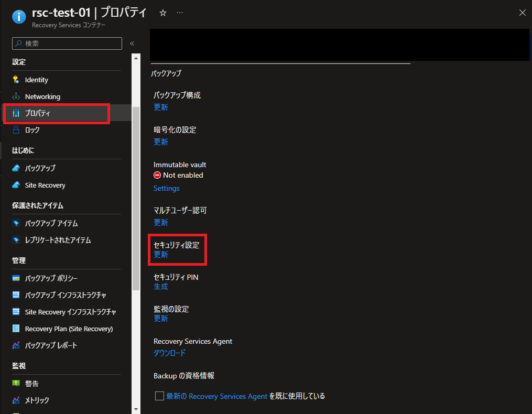Image resolution: width=532 pixels, height=414 pixels.
Task: Click the sidebar scrollbar down arrow
Action: click(x=136, y=409)
